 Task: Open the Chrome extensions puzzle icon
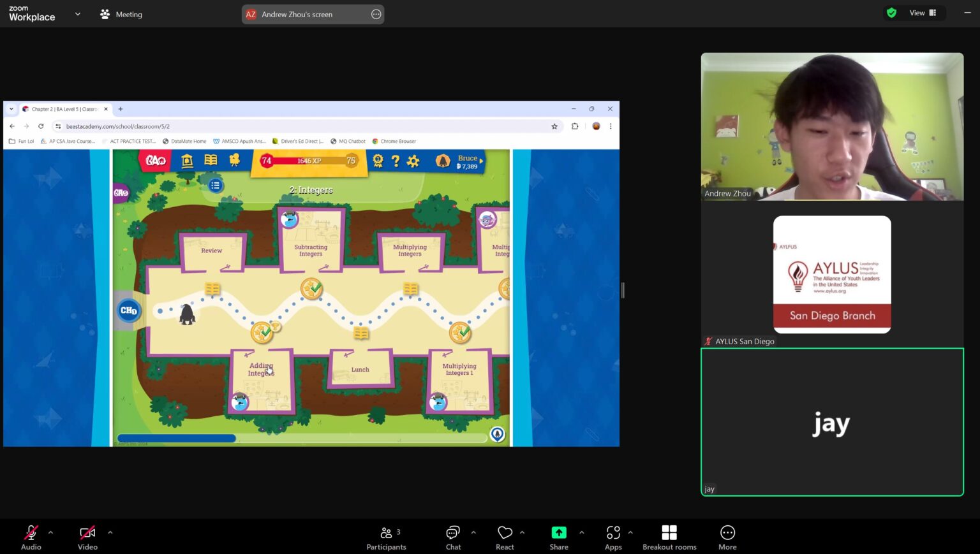coord(575,126)
